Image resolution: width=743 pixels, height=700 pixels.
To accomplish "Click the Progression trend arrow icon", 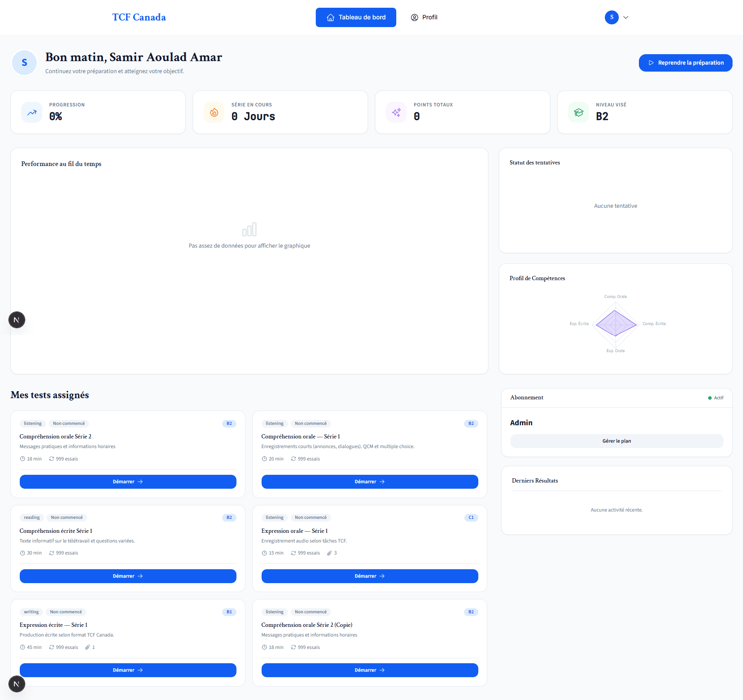I will tap(32, 113).
